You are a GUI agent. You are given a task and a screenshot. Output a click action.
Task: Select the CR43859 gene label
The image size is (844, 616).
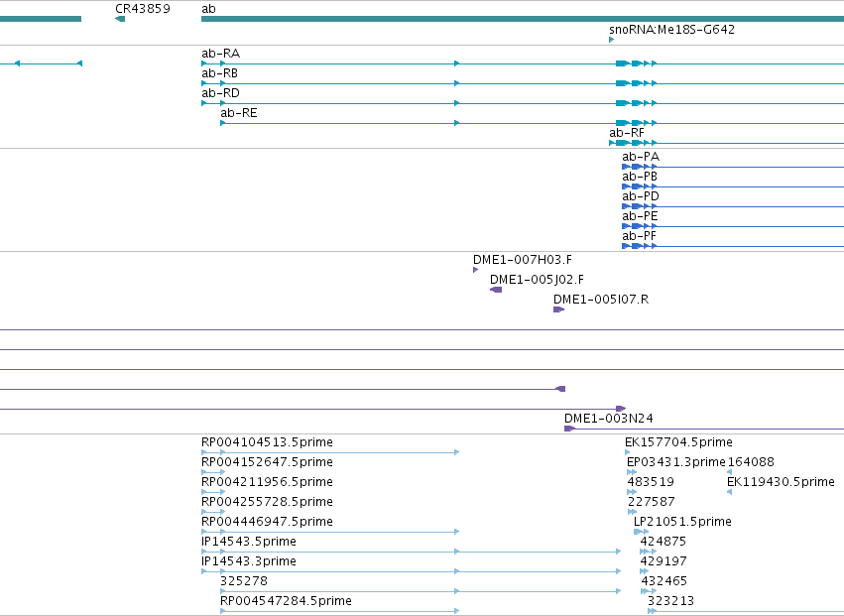coord(143,9)
